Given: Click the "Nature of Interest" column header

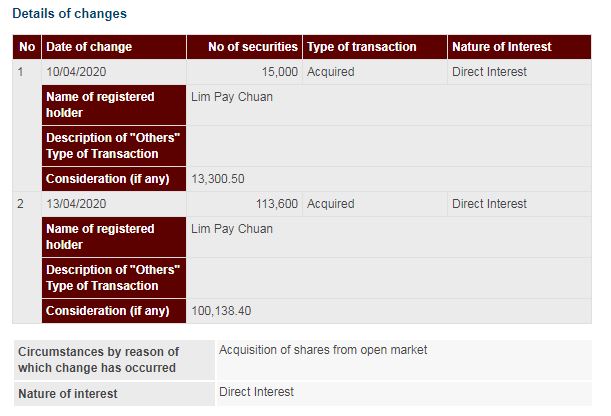Looking at the screenshot, I should pyautogui.click(x=501, y=47).
